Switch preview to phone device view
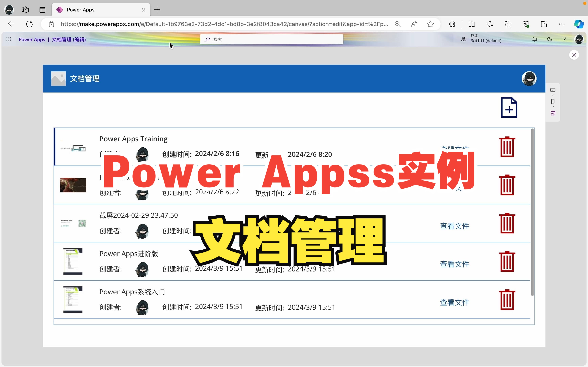Viewport: 588px width, 367px height. (553, 101)
